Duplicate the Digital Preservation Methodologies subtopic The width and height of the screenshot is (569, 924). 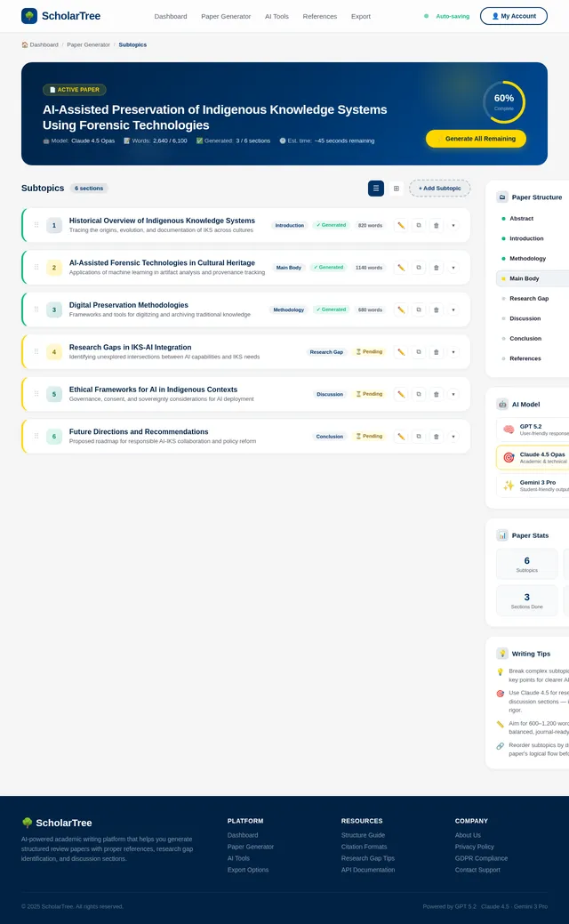(419, 309)
